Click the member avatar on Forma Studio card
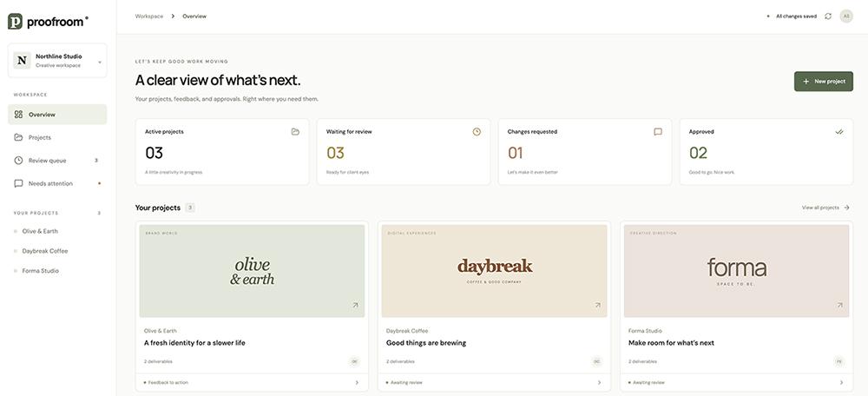Viewport: 868px width, 396px height. click(x=839, y=361)
